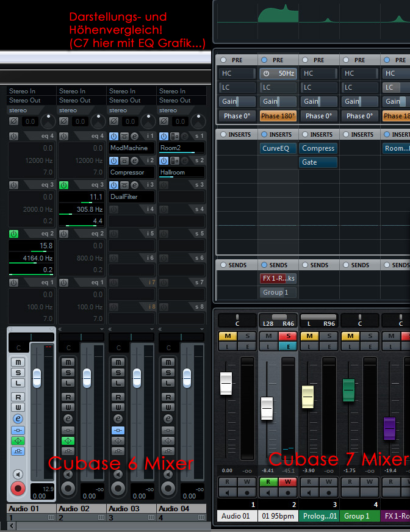Open the ModMachine insert slot selector
This screenshot has height=532, width=410.
click(132, 148)
